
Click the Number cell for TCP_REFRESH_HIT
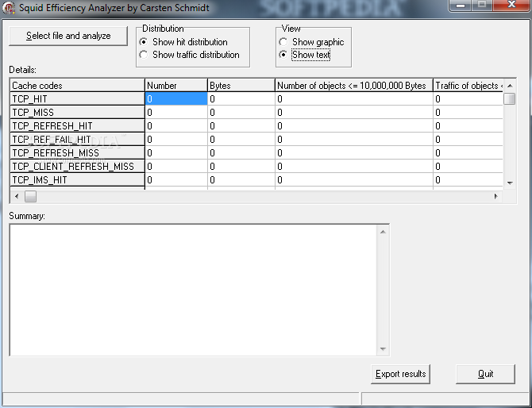[176, 126]
